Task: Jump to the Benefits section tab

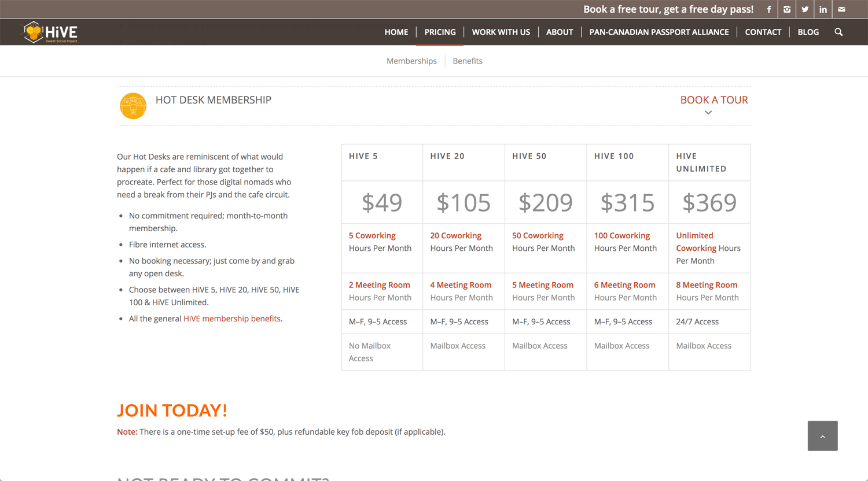Action: pyautogui.click(x=468, y=61)
